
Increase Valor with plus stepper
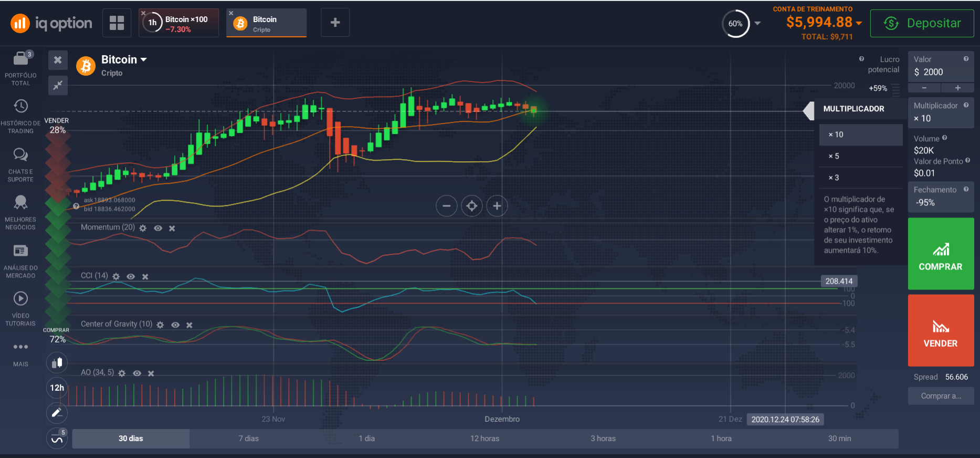tap(957, 88)
